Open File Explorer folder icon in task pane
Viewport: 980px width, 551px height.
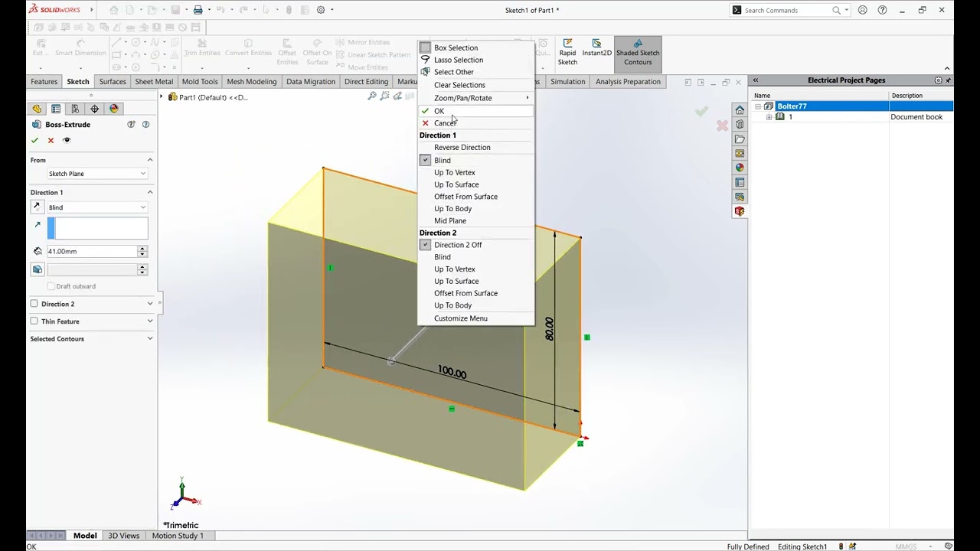point(740,139)
